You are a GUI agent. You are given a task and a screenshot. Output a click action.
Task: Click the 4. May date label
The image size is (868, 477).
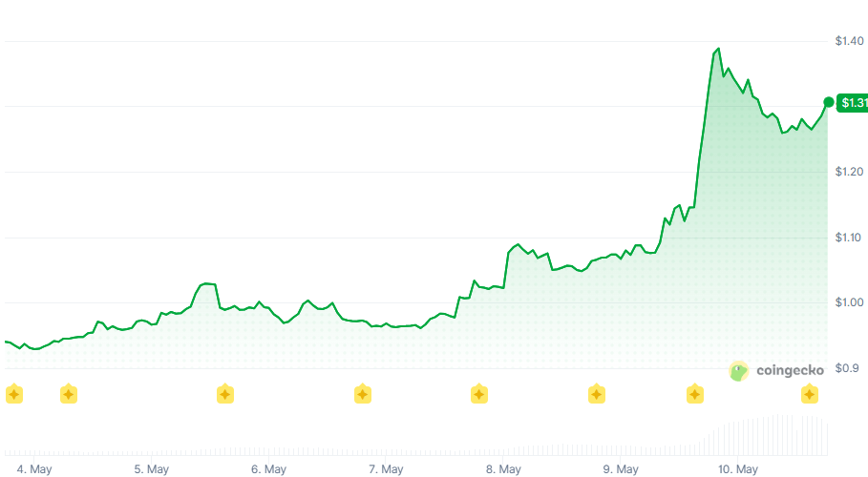(x=34, y=469)
